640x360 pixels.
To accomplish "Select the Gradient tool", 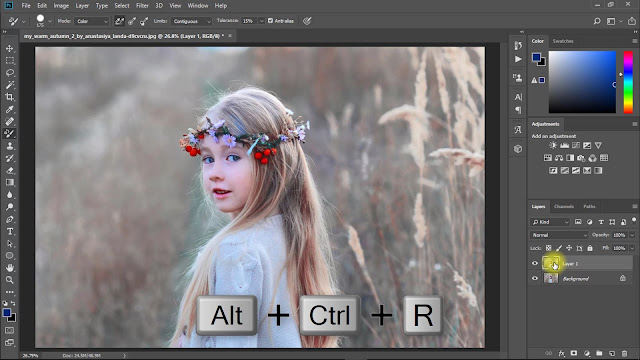I will pyautogui.click(x=9, y=182).
